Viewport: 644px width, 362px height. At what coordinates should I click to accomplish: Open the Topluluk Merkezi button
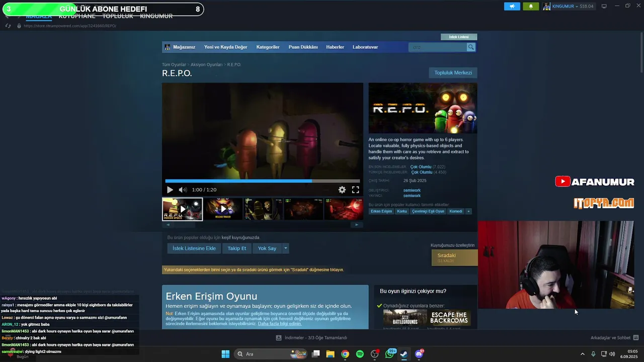coord(453,72)
